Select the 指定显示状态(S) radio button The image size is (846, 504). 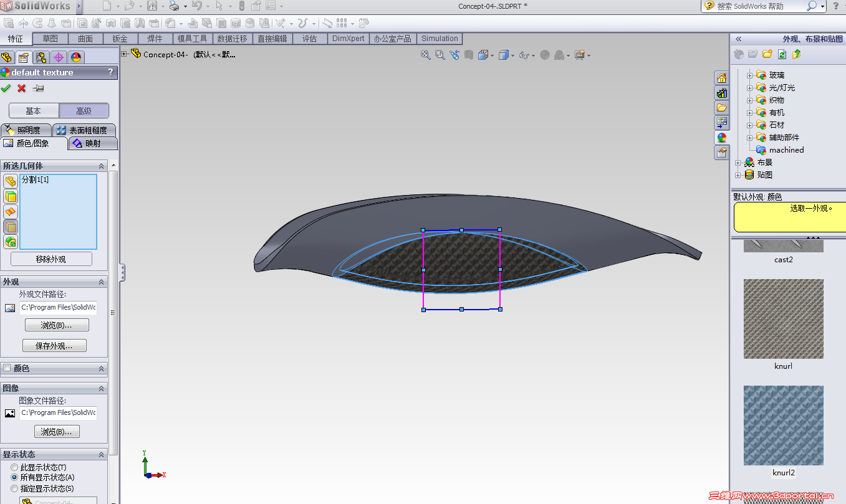[14, 488]
